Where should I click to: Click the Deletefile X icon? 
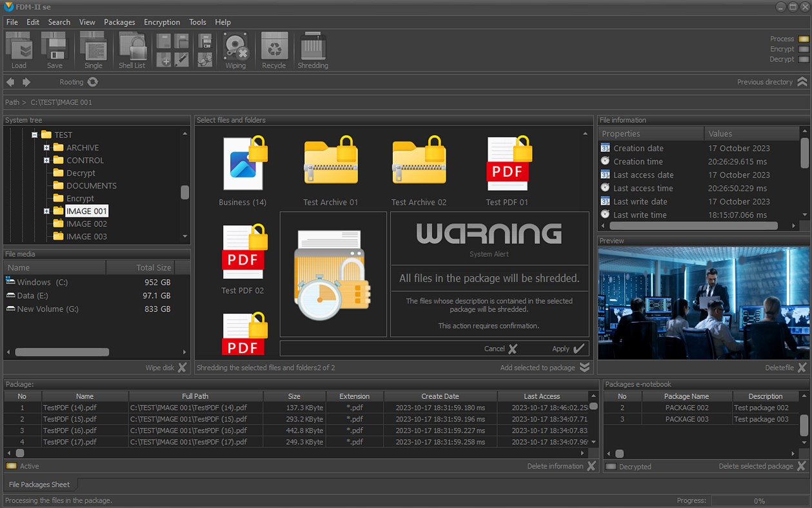(x=802, y=367)
